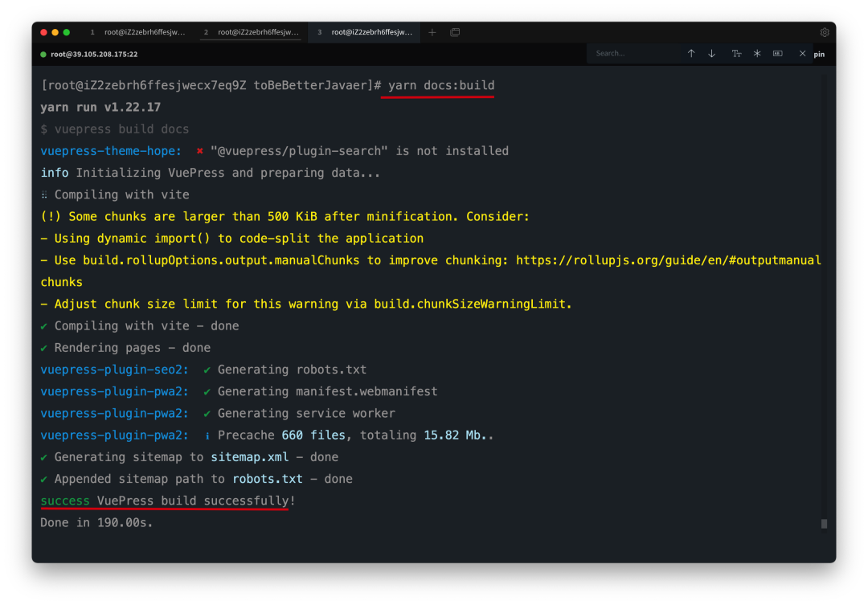Toggle regex search asterisk icon
This screenshot has height=605, width=868.
pos(757,54)
